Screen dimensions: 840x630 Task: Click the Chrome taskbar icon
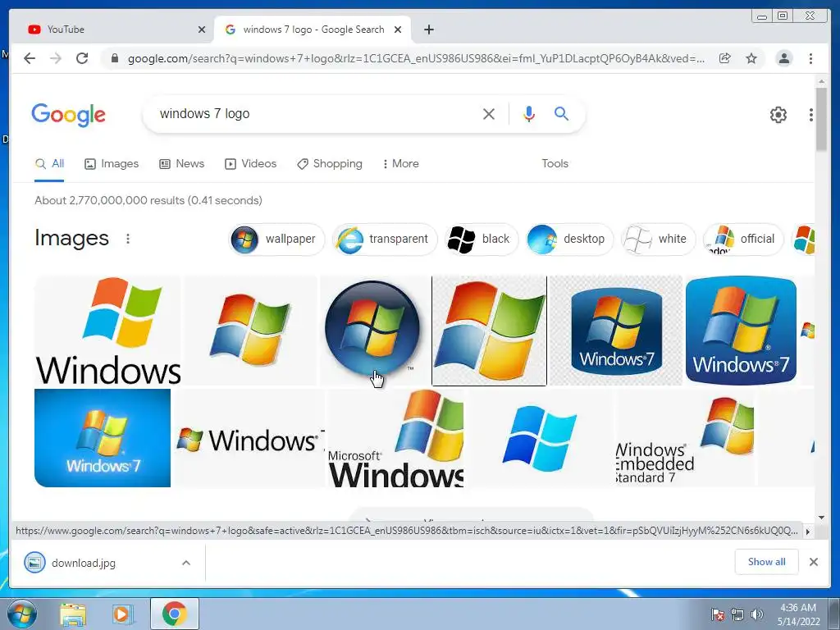(174, 614)
